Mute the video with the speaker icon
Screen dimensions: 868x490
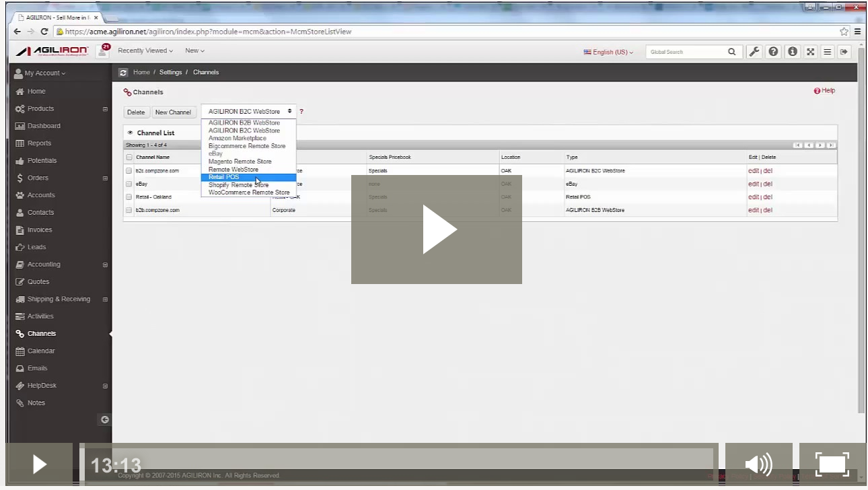click(x=759, y=465)
